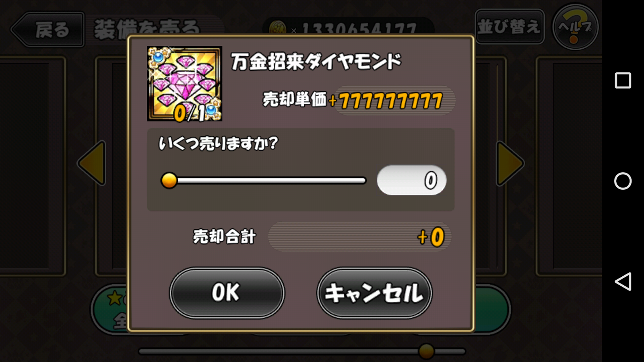Viewport: 644px width, 362px height.
Task: Click the ヘルプ help question mark icon
Action: coord(575,27)
